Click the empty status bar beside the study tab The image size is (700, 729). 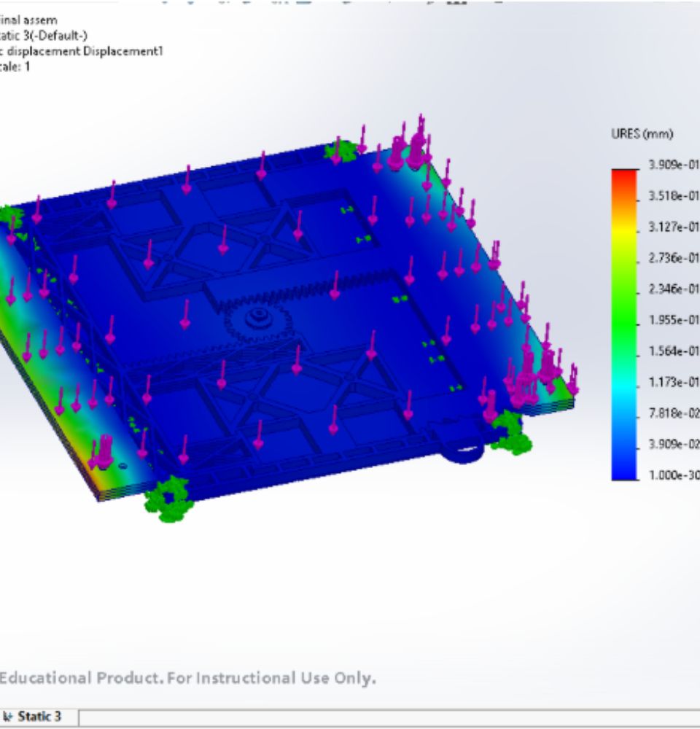(x=292, y=718)
